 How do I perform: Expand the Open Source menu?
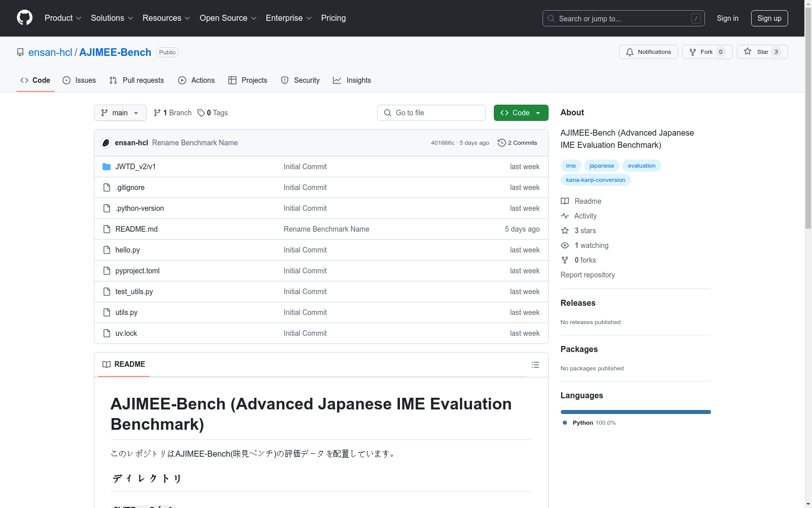228,18
